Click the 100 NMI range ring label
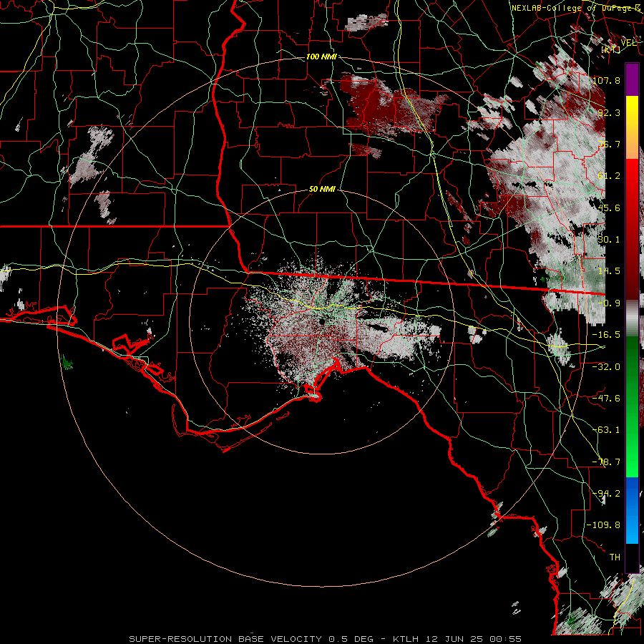 point(321,57)
